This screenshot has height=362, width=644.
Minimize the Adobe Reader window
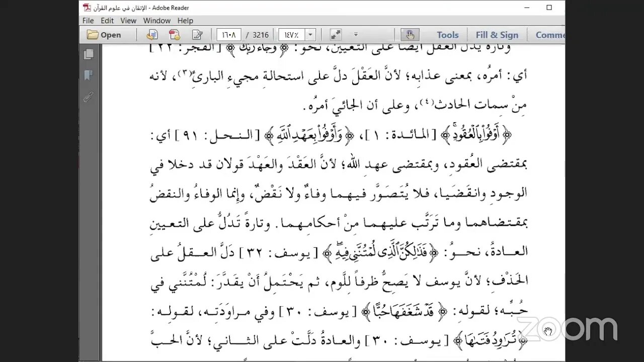[x=527, y=8]
